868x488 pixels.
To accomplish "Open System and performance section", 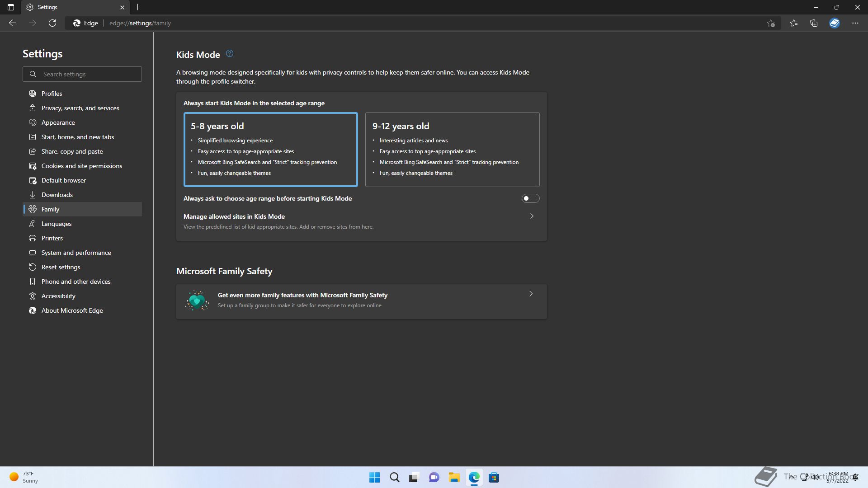I will click(x=82, y=253).
